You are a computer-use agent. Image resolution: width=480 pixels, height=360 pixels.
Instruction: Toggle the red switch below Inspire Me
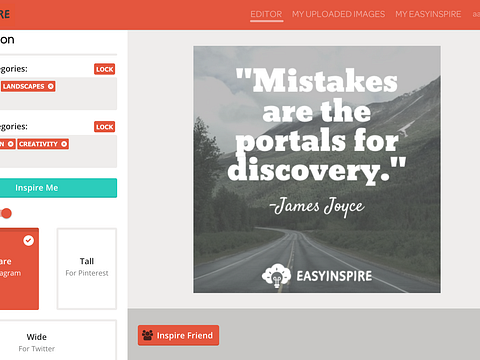point(6,213)
